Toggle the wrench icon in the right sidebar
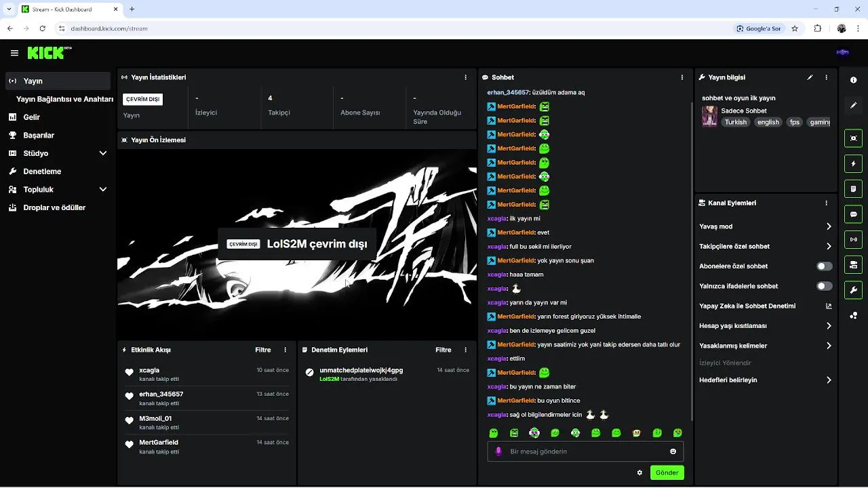Viewport: 868px width, 488px height. pos(853,290)
